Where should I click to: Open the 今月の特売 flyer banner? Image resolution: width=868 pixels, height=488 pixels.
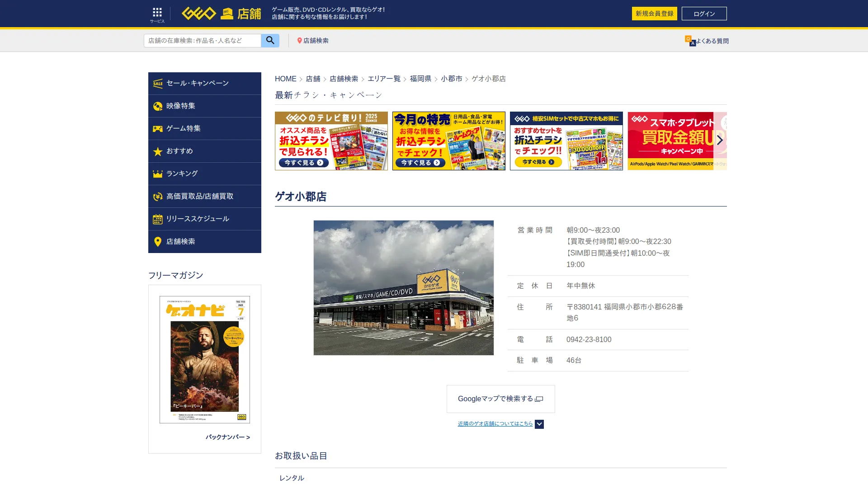pos(449,141)
